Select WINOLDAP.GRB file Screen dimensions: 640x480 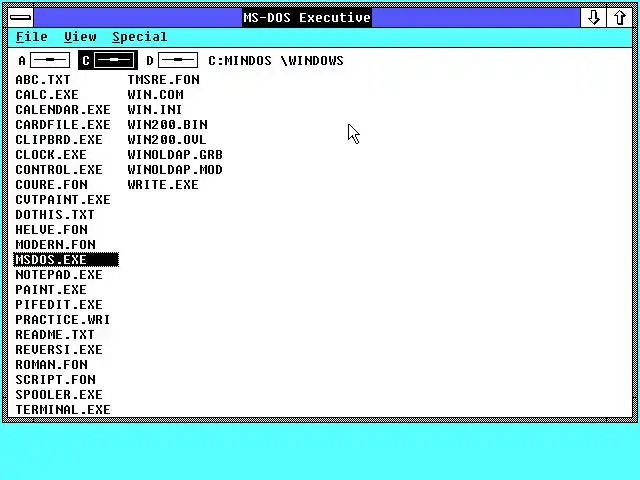(x=175, y=155)
